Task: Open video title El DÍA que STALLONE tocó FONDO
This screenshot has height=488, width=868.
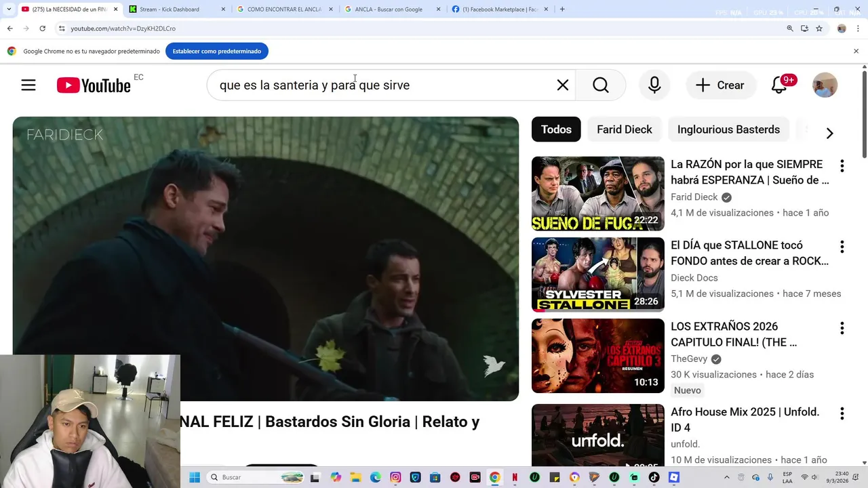Action: point(749,253)
